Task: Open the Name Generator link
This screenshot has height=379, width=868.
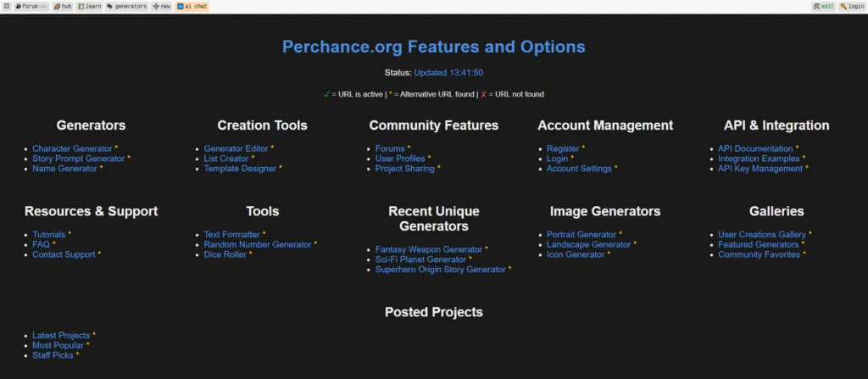Action: 64,169
